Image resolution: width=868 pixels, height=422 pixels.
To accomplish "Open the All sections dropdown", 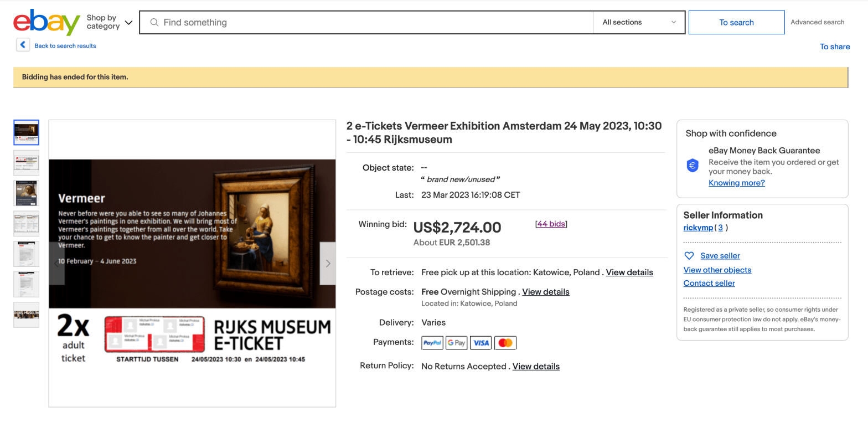I will point(639,22).
